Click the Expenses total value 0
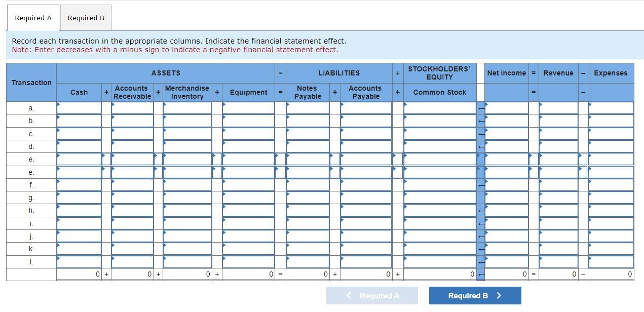Image resolution: width=644 pixels, height=312 pixels. click(630, 274)
